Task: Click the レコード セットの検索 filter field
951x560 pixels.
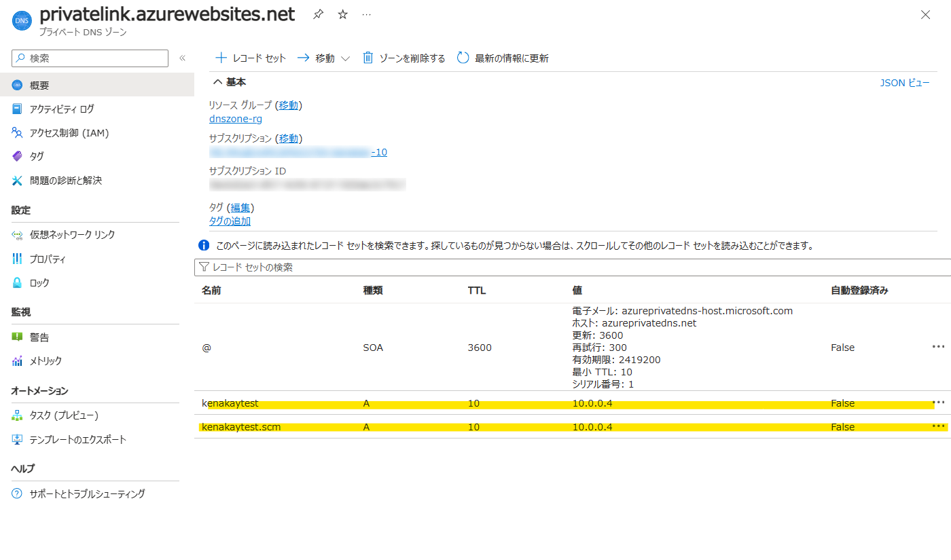Action: tap(573, 267)
